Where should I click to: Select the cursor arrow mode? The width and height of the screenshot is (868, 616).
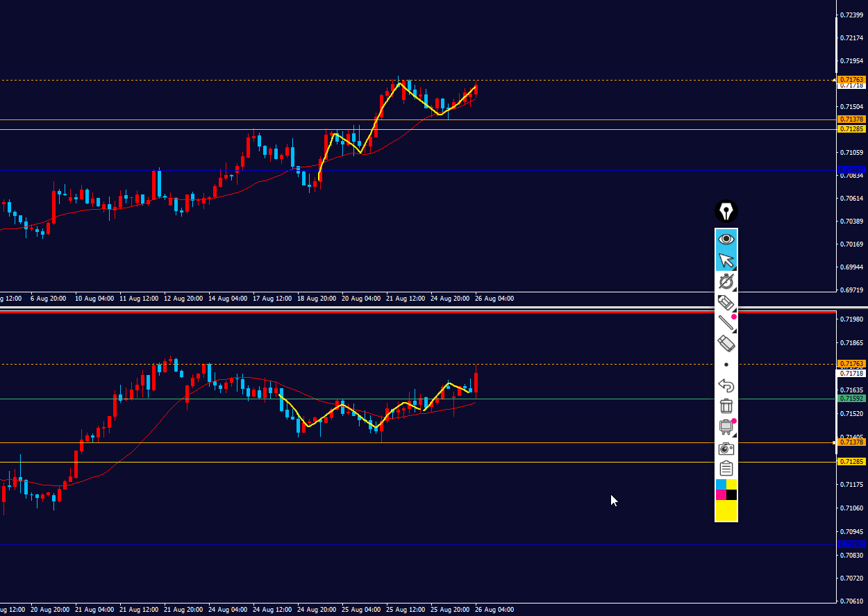tap(726, 260)
